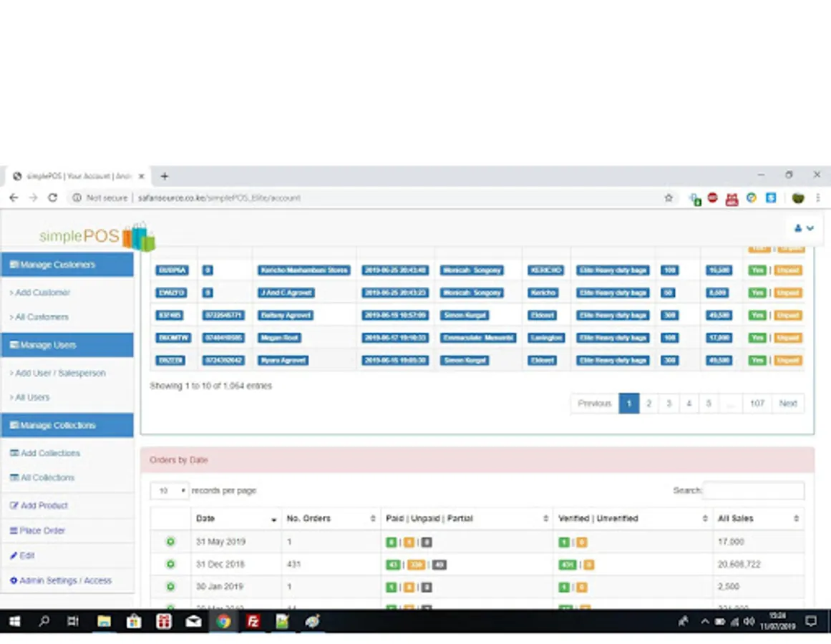This screenshot has height=644, width=831.
Task: Open Chrome from taskbar
Action: click(223, 622)
